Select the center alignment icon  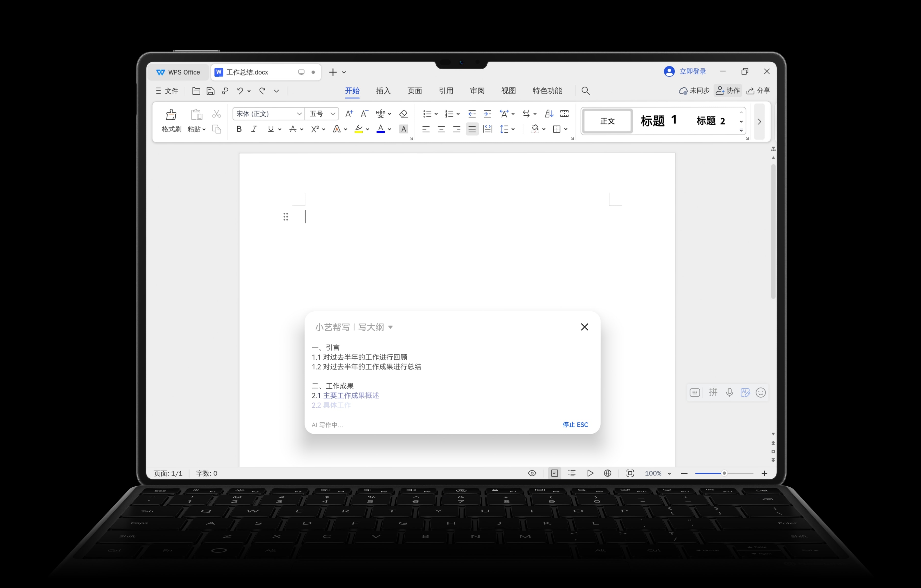[x=441, y=129]
